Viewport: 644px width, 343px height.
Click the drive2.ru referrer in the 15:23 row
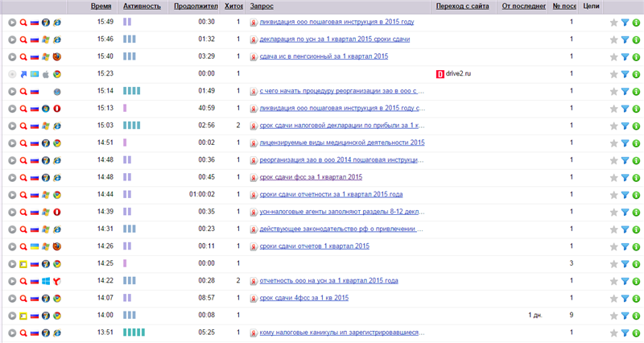(458, 74)
